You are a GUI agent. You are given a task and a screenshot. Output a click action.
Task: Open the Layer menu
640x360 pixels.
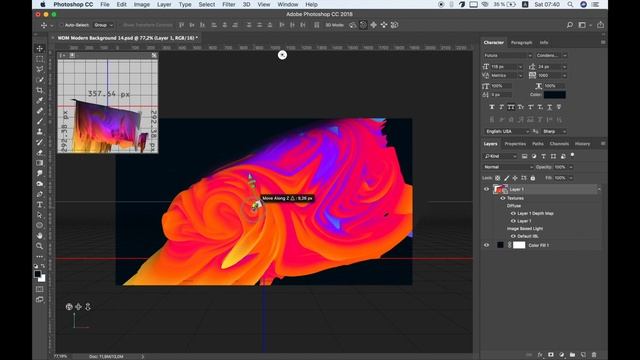pos(164,4)
